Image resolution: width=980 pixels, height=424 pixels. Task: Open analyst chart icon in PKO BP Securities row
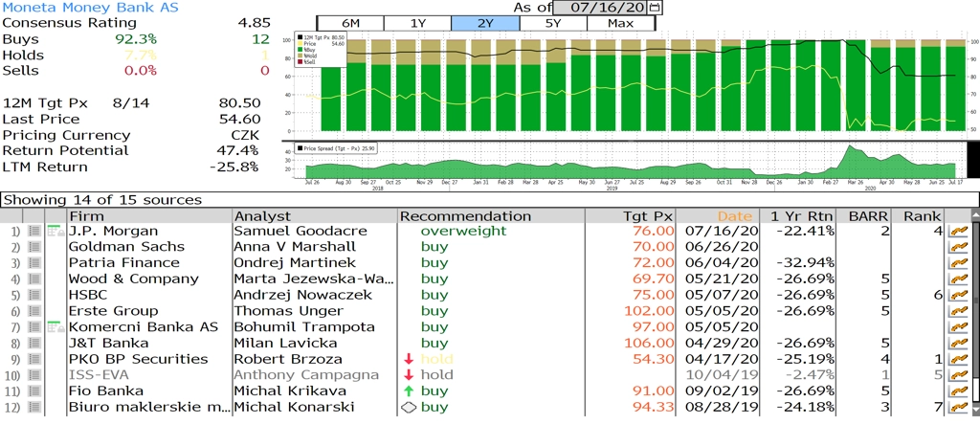click(957, 360)
